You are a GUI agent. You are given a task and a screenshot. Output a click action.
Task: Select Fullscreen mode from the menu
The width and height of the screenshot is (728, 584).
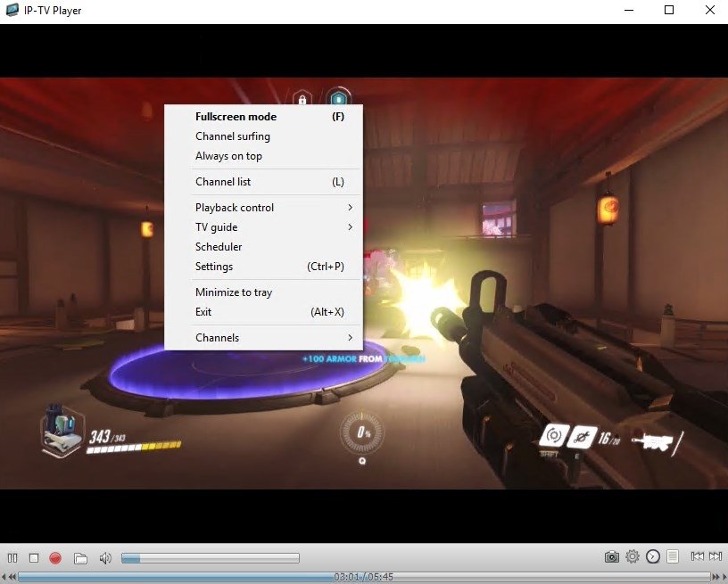(x=236, y=116)
